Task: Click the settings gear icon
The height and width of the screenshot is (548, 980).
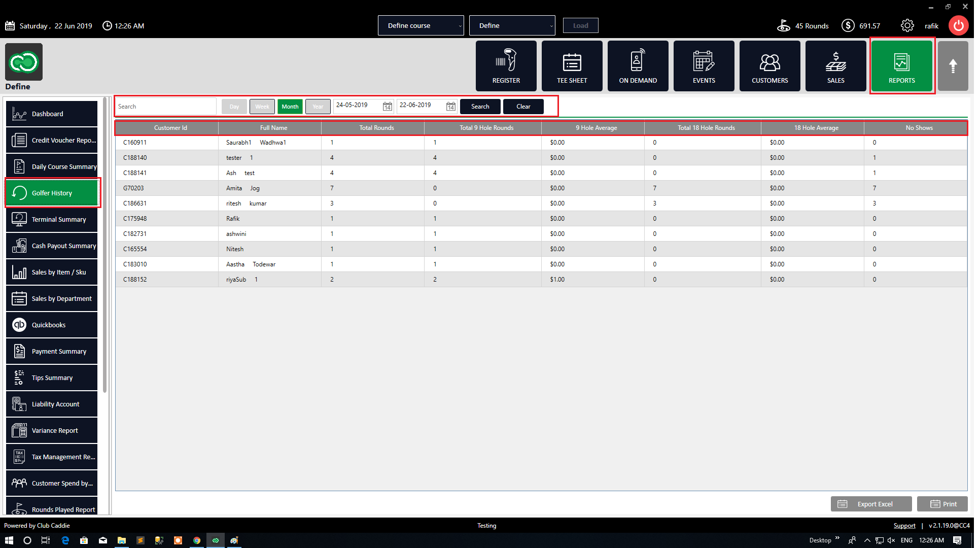Action: (x=907, y=25)
